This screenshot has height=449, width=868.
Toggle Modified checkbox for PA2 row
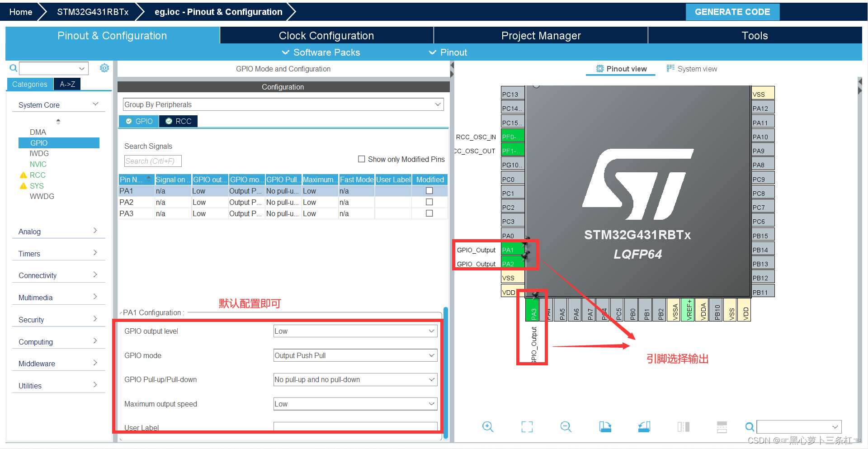tap(429, 202)
